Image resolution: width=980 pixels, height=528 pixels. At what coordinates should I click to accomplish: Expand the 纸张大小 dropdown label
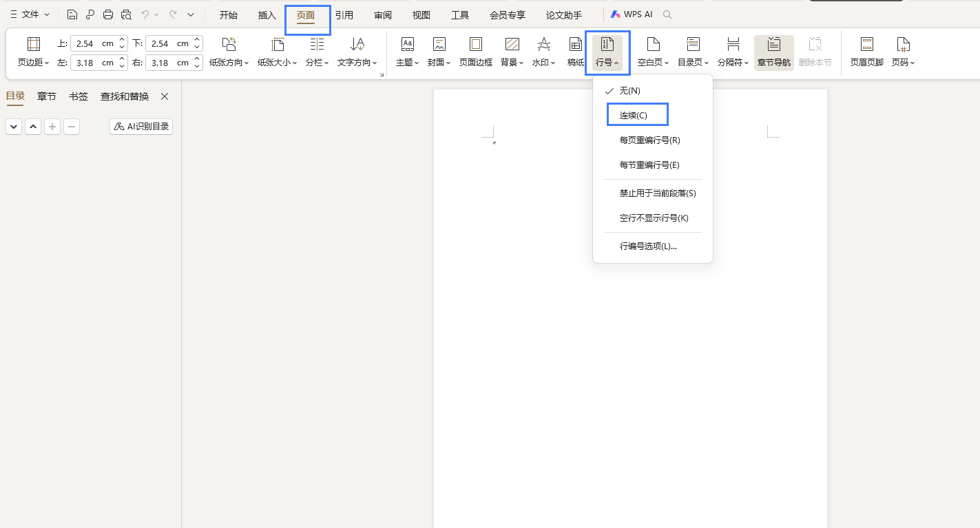[278, 63]
